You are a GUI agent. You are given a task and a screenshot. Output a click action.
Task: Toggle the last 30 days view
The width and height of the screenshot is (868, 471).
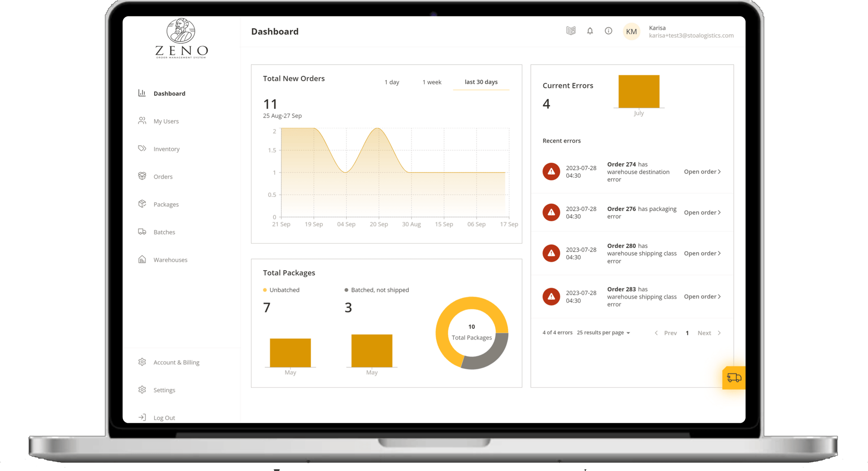click(481, 82)
